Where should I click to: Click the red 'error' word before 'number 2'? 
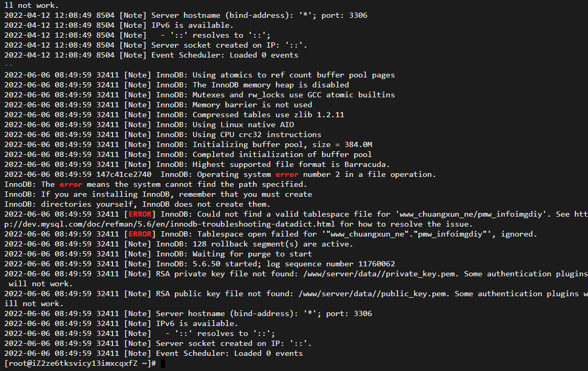tap(286, 174)
